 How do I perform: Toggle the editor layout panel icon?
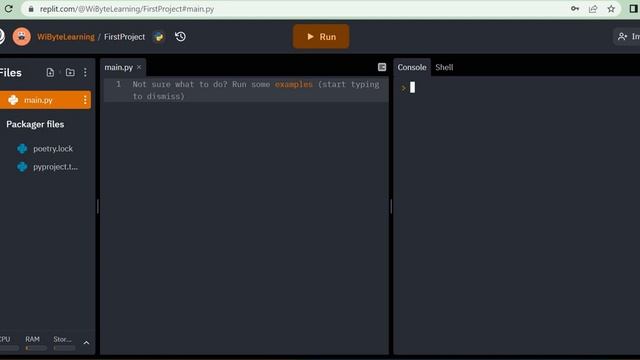coord(382,67)
